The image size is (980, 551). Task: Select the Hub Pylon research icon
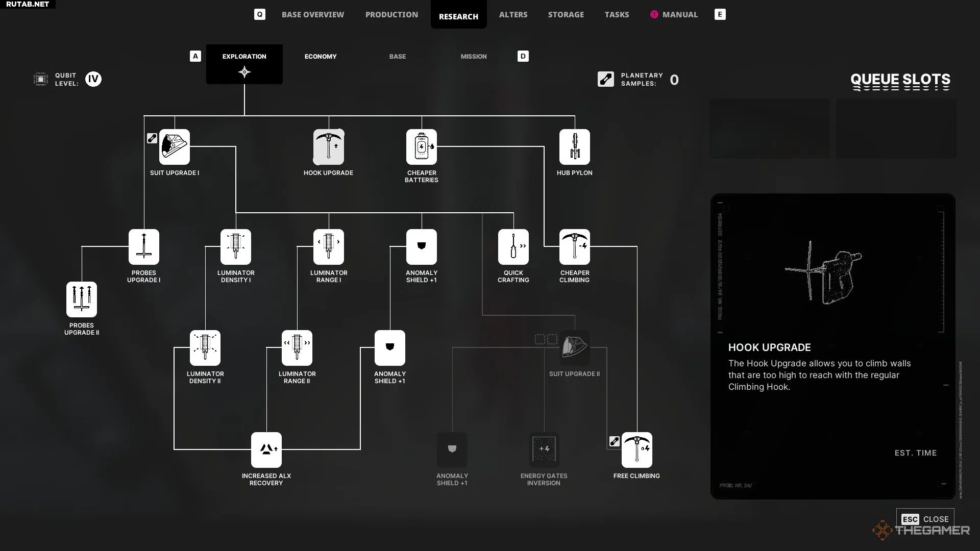(x=575, y=147)
